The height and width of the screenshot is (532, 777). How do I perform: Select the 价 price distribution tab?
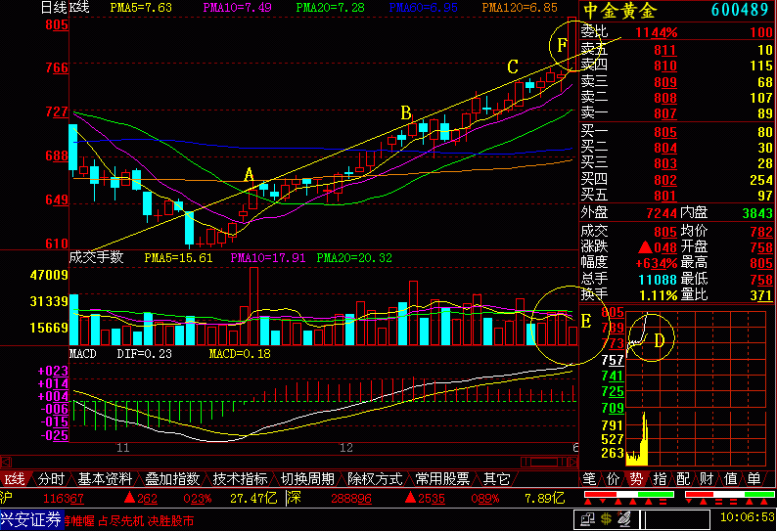(x=613, y=479)
